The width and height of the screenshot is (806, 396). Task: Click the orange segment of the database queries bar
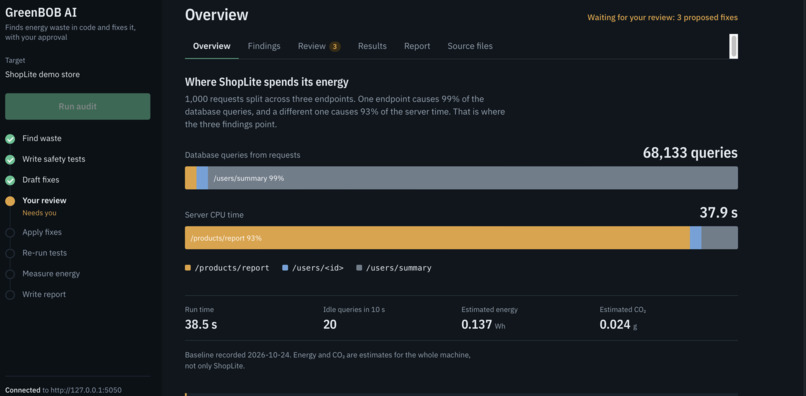click(x=191, y=178)
